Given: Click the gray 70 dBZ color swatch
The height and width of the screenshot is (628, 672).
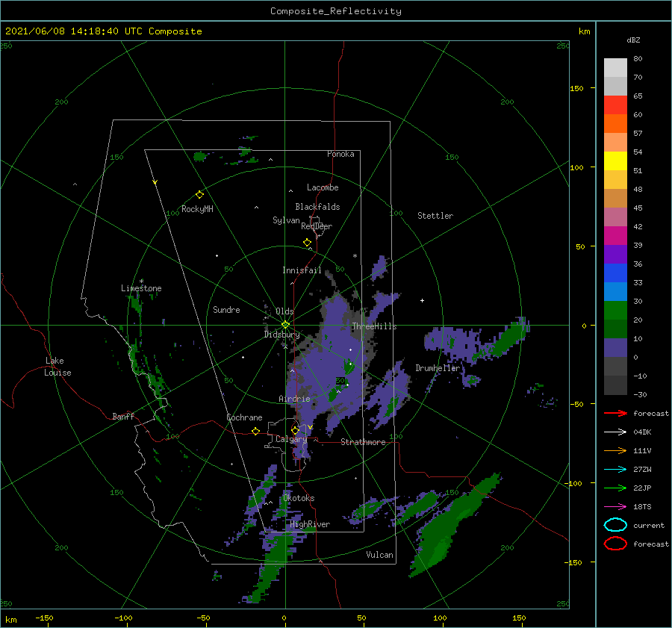Looking at the screenshot, I should coord(615,86).
